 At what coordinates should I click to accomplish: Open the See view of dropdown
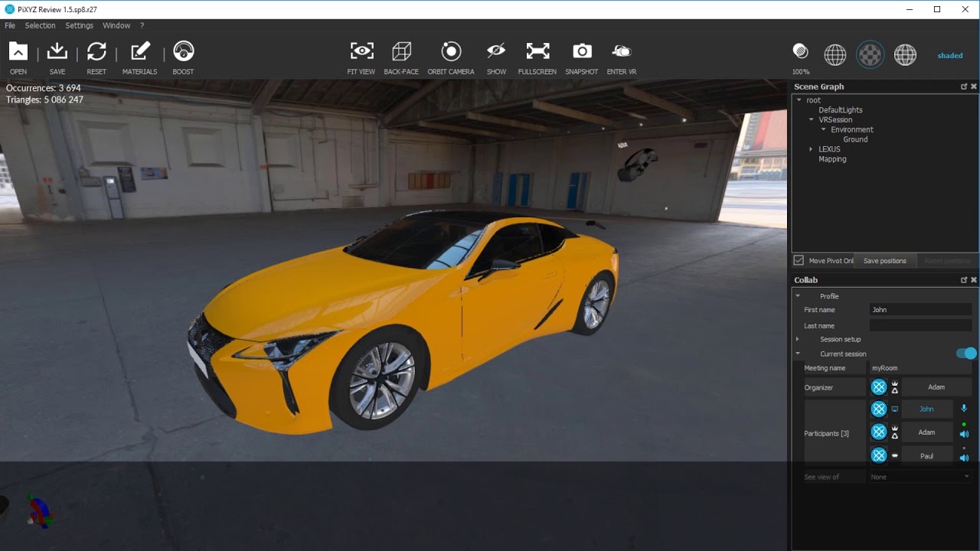pos(919,476)
